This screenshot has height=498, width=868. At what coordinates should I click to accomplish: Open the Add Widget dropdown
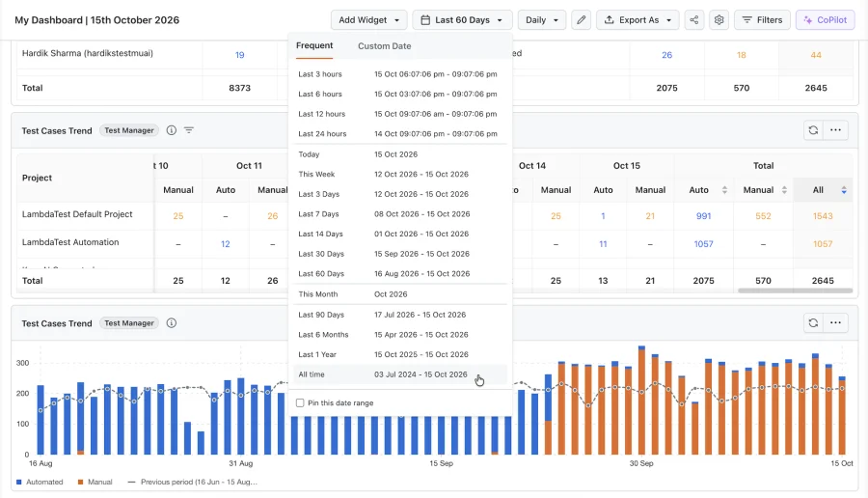point(368,20)
